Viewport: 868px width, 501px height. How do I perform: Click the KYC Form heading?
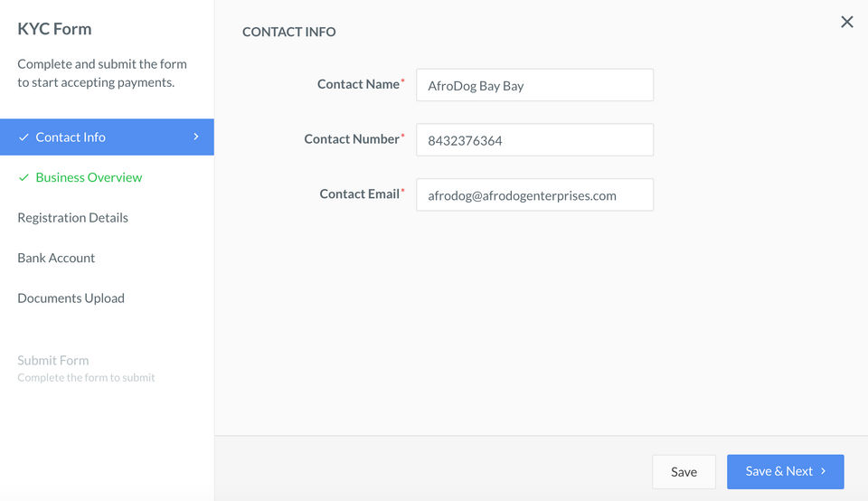coord(54,29)
